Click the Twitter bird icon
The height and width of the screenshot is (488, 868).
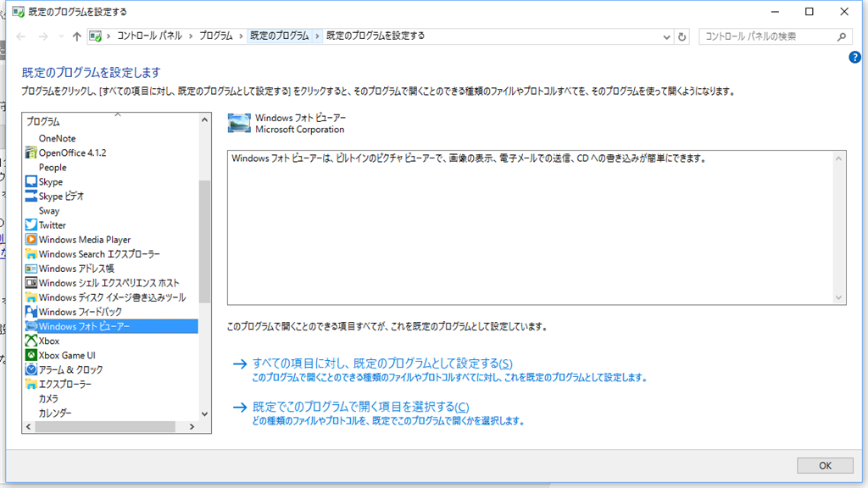(31, 225)
